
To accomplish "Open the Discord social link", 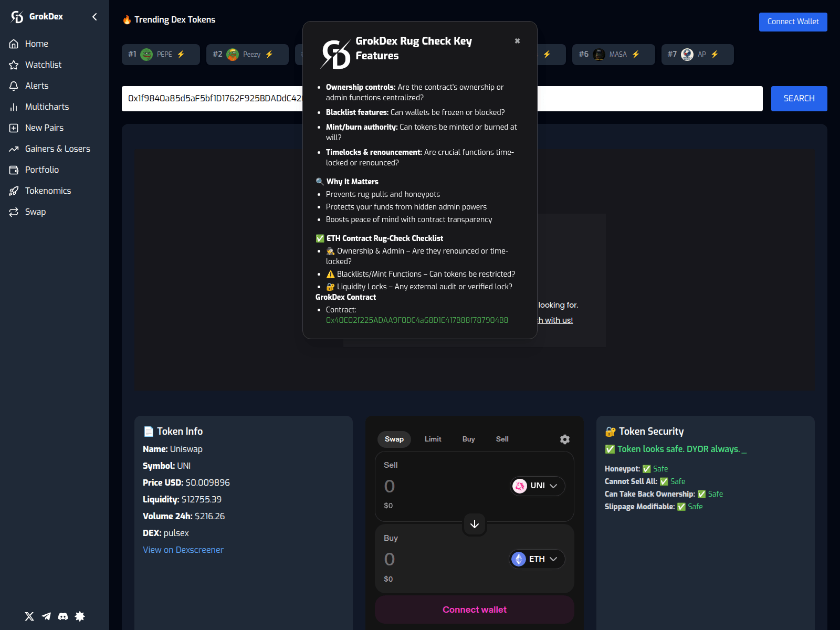I will pos(63,616).
